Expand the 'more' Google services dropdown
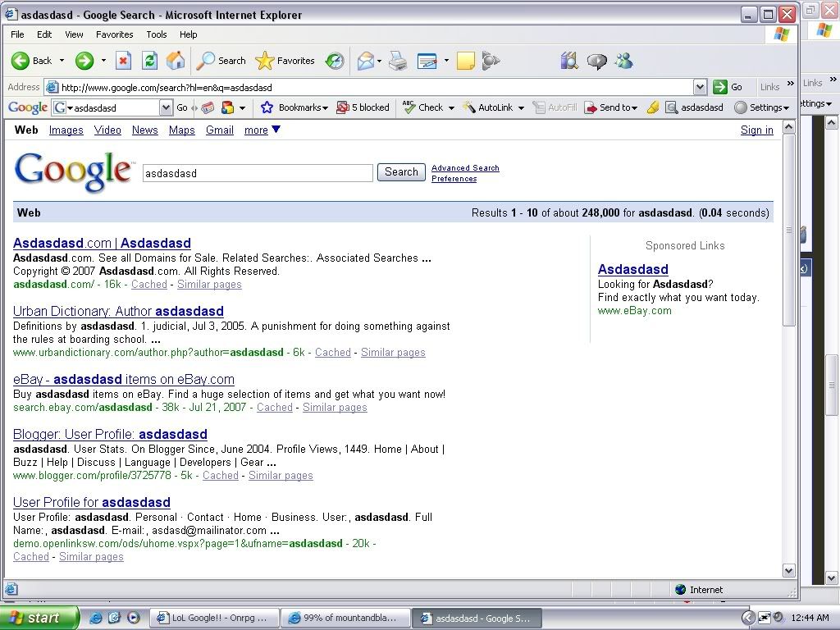840x630 pixels. click(262, 130)
